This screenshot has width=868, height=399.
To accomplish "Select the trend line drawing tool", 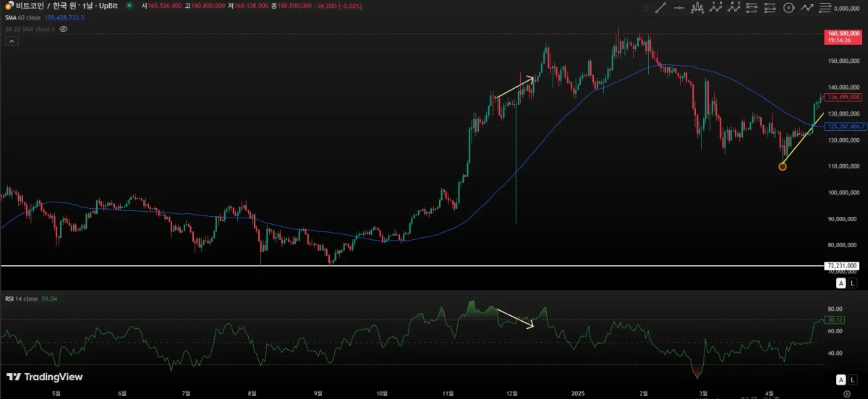I will point(660,8).
